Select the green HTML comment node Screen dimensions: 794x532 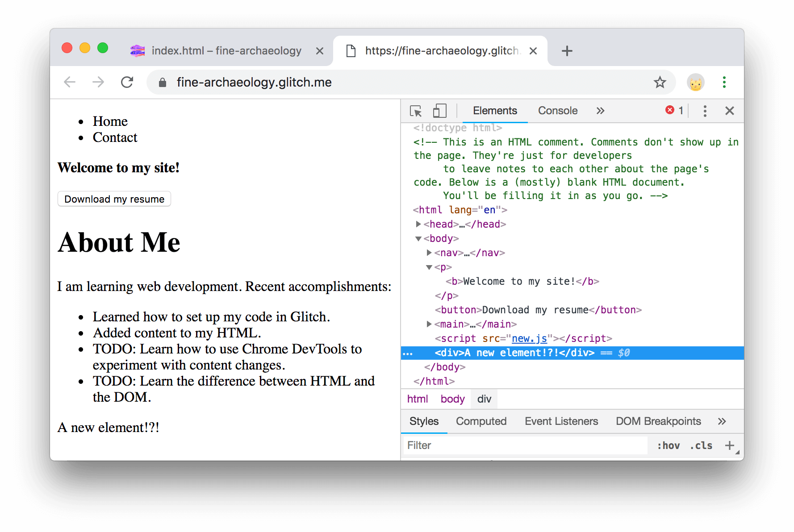(x=576, y=169)
